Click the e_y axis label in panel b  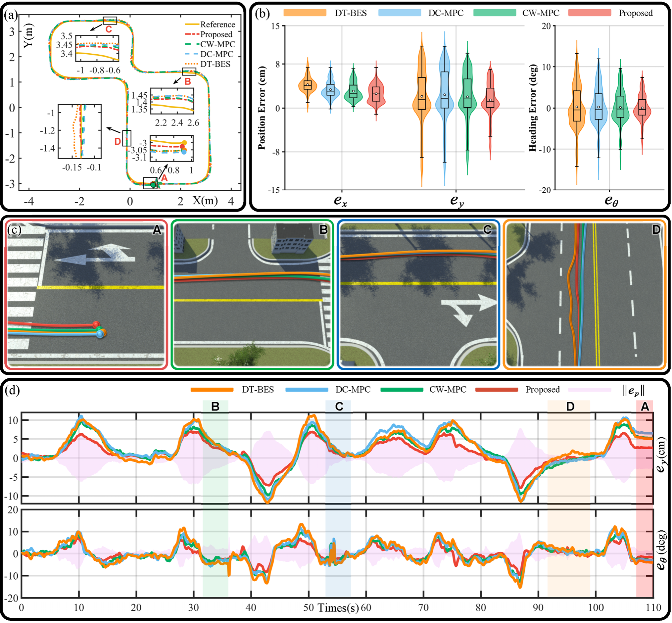[457, 201]
